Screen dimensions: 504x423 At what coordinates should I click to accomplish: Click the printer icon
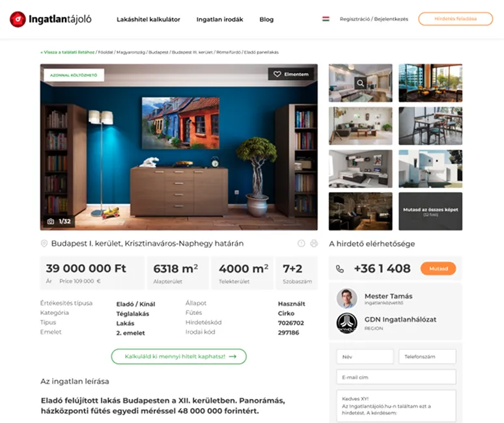(314, 243)
